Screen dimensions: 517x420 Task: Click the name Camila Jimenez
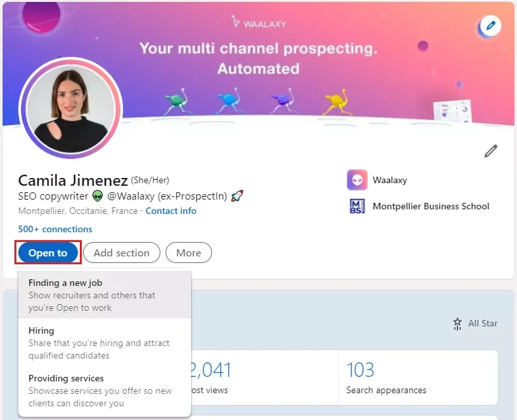point(73,181)
